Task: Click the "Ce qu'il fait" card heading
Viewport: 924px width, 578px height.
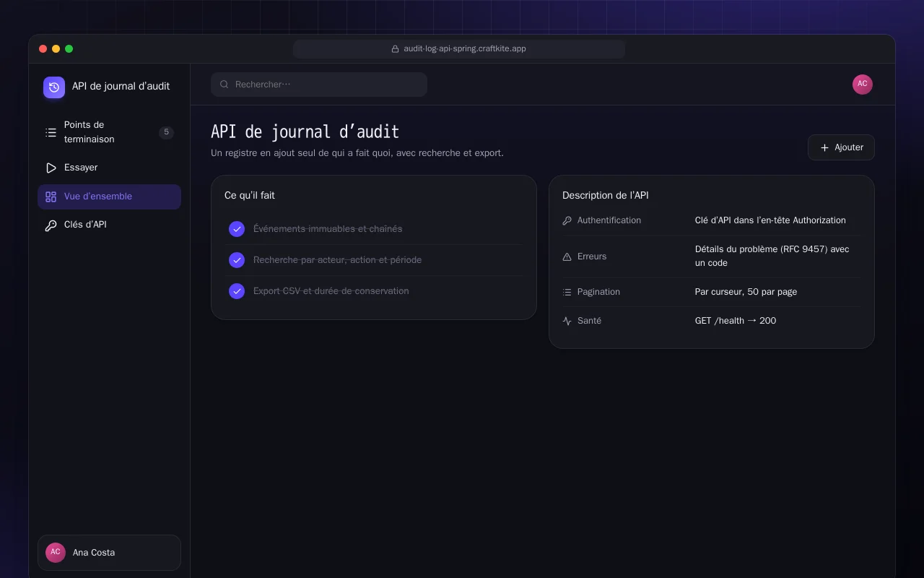Action: click(250, 195)
